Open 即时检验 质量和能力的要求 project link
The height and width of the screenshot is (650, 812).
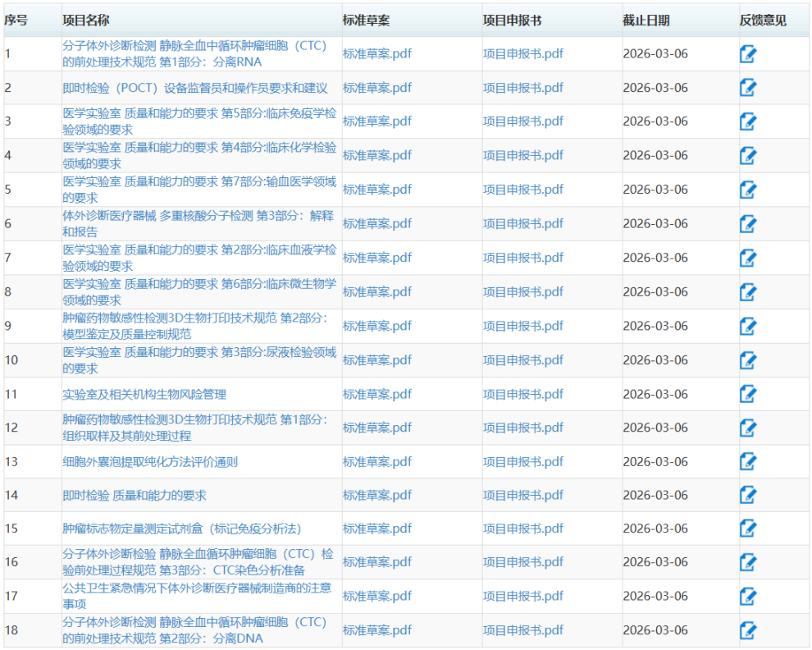click(x=135, y=495)
